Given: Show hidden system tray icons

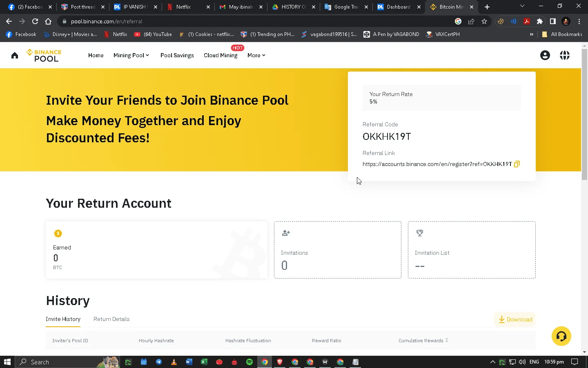Looking at the screenshot, I should pos(492,362).
